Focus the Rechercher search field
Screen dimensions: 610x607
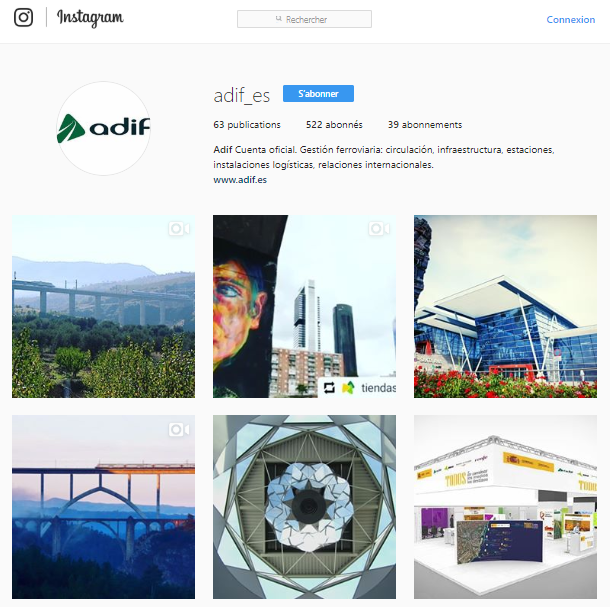pyautogui.click(x=304, y=19)
